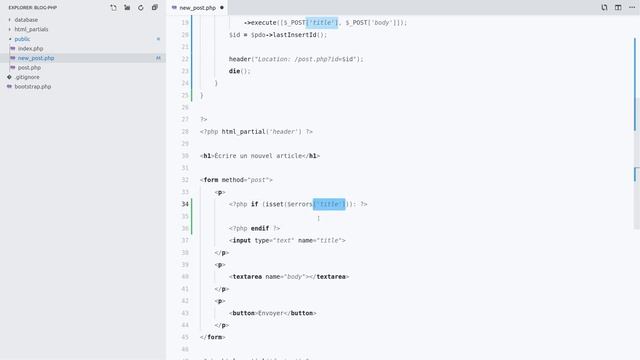The image size is (640, 360).
Task: Open bootstrap.php in the explorer
Action: [33, 87]
